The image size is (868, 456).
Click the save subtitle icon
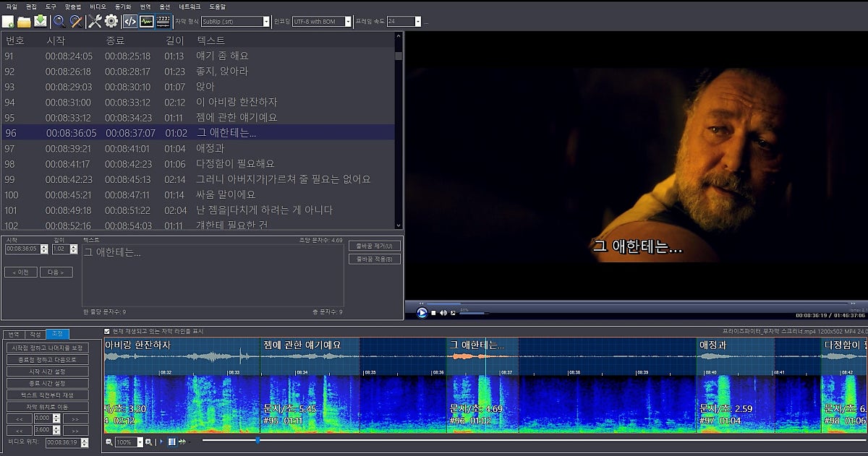tap(41, 21)
